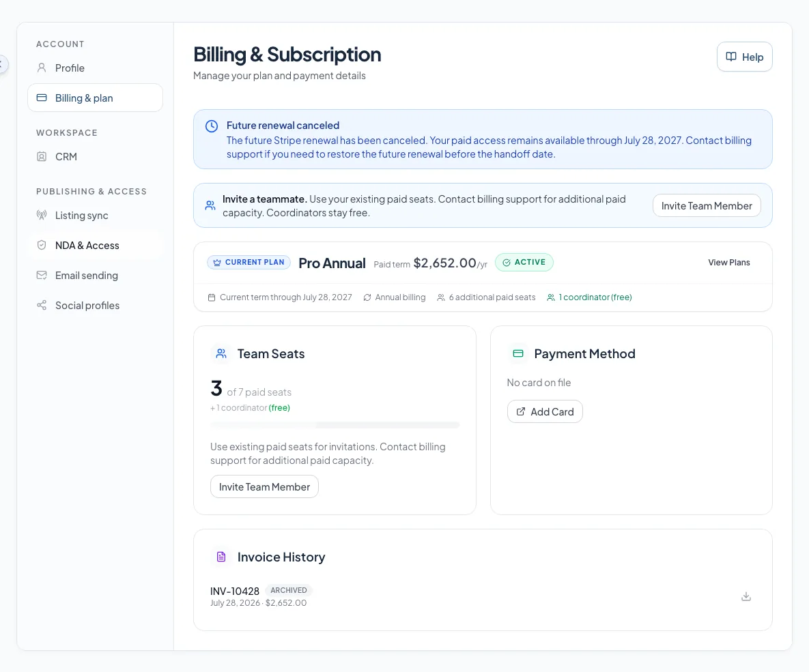Viewport: 809px width, 672px height.
Task: Click the Team Seats people icon
Action: click(221, 354)
